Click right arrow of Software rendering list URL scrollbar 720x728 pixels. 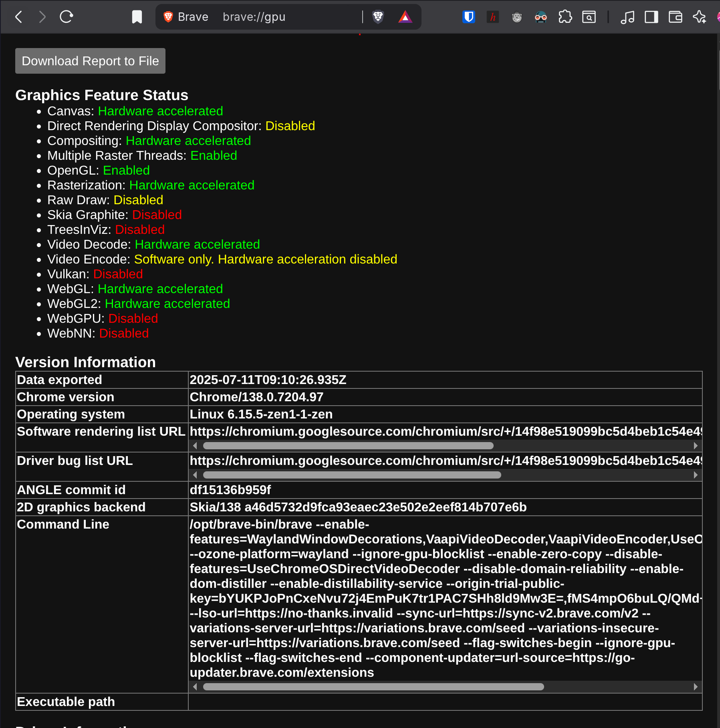click(696, 446)
